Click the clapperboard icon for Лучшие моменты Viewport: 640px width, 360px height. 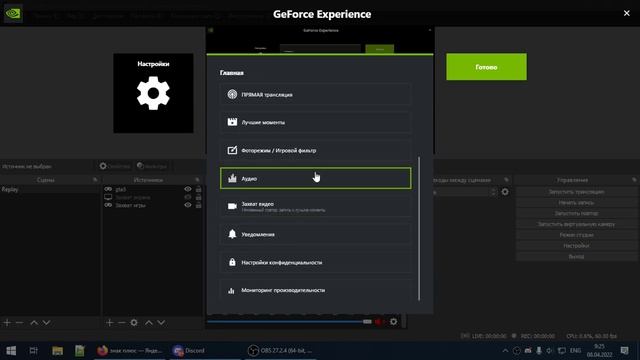point(232,122)
